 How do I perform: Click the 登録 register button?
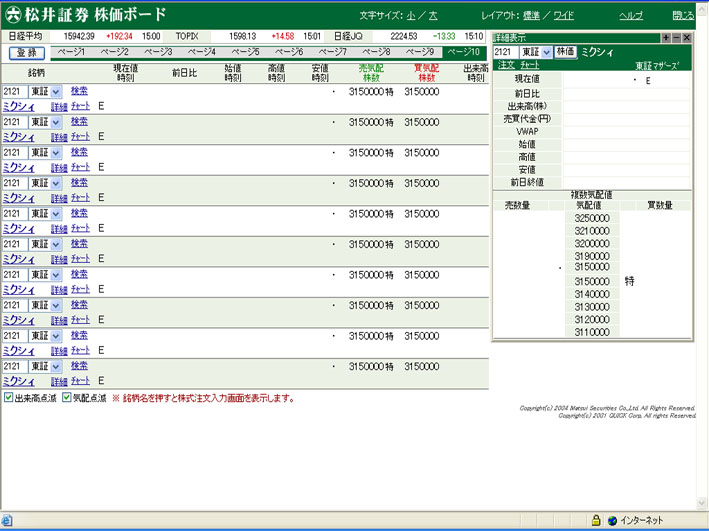[27, 53]
